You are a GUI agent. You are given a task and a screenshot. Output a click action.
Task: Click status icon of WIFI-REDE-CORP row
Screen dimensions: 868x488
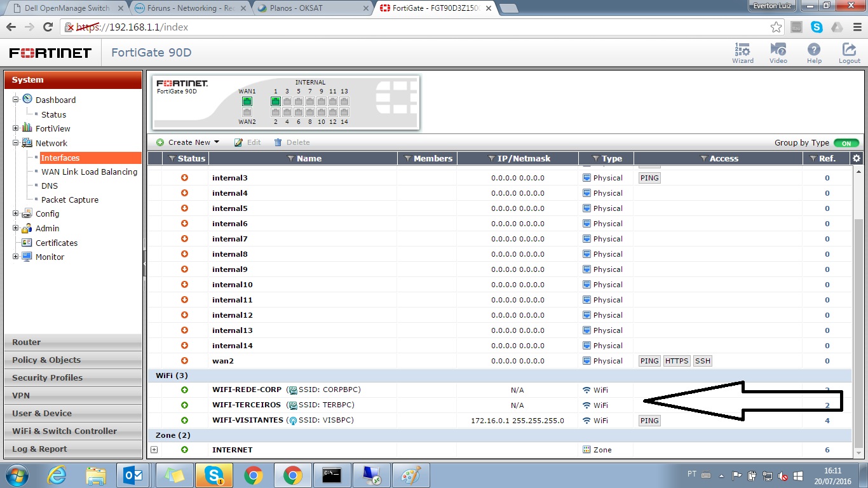[184, 390]
